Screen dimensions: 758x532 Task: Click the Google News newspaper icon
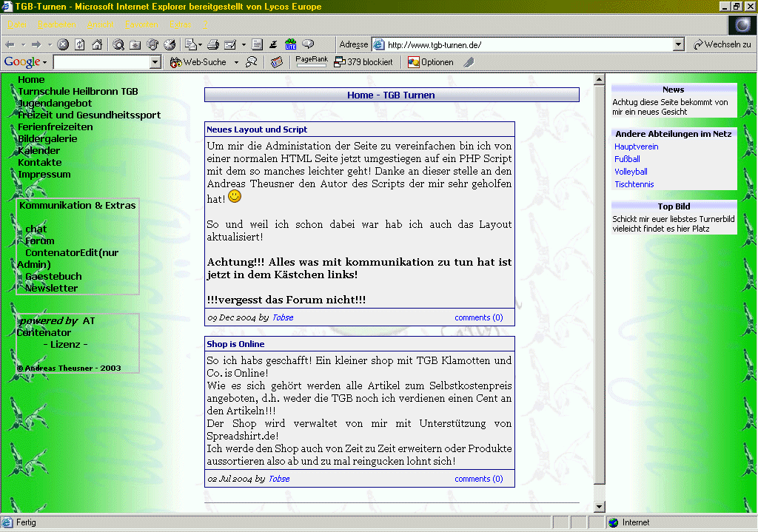pos(277,62)
